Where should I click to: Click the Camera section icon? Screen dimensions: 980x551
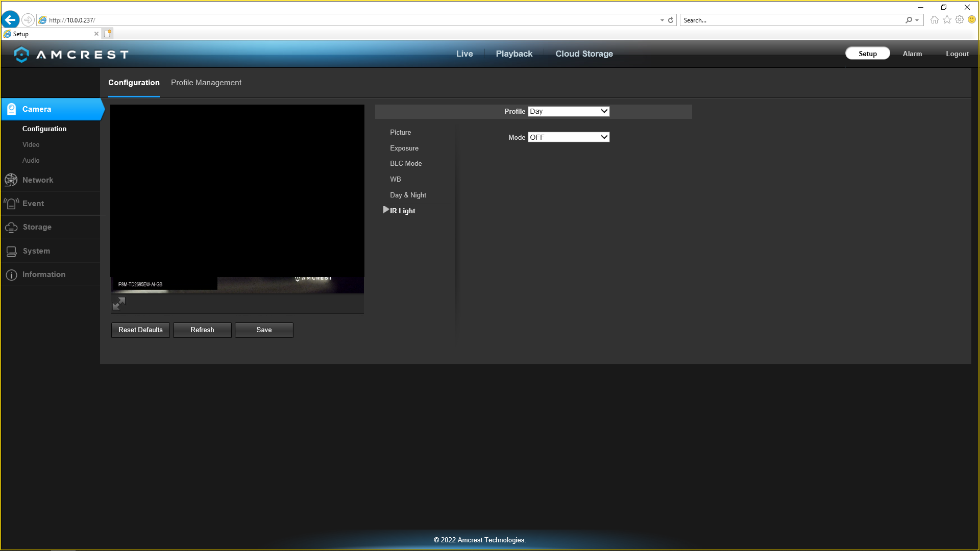coord(11,109)
